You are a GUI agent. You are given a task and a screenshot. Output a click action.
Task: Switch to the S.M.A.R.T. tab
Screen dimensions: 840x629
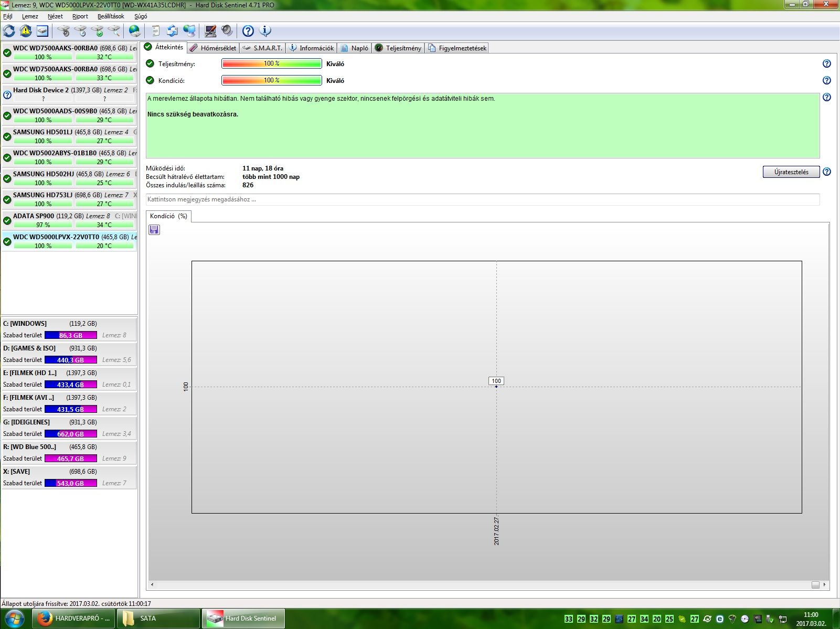[x=262, y=48]
